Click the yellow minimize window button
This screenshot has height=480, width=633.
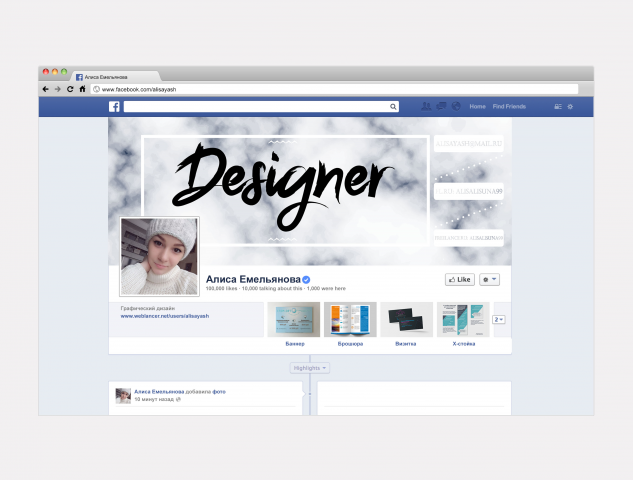point(55,72)
